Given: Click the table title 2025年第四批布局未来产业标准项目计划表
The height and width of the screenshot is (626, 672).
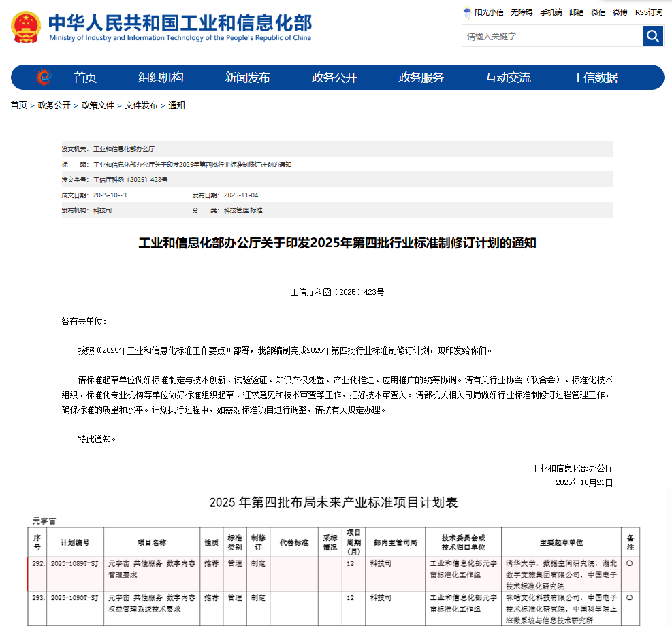Looking at the screenshot, I should 334,502.
